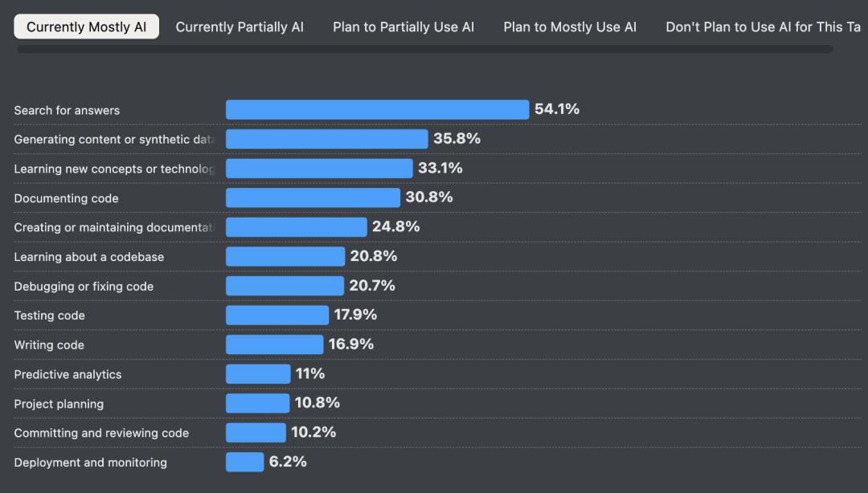Click the Search for answers bar
This screenshot has height=493, width=868.
coord(378,108)
